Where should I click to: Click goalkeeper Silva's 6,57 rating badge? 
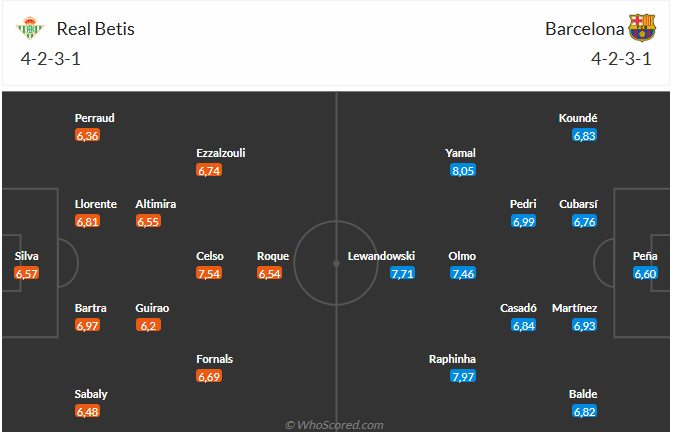click(x=27, y=273)
